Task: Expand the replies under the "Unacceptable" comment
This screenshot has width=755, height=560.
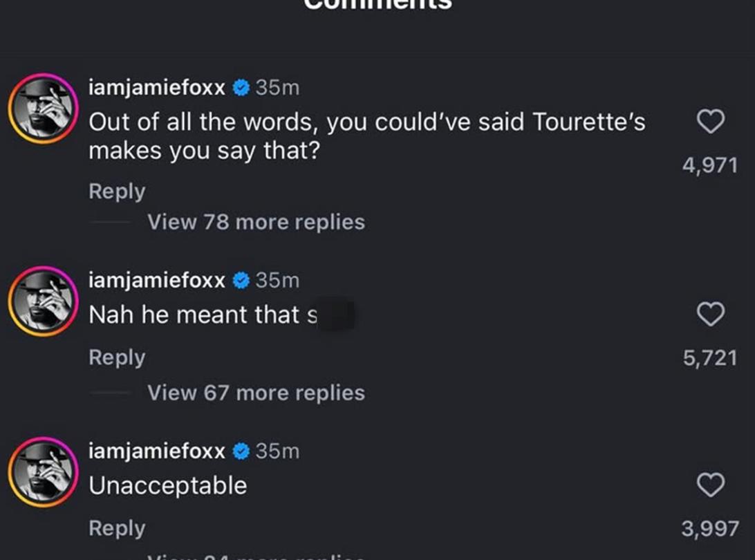Action: click(256, 554)
